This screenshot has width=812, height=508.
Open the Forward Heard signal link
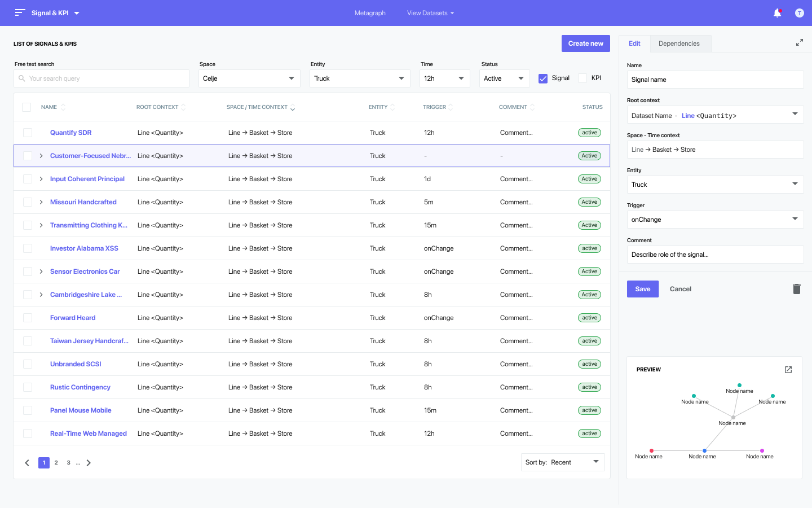[73, 318]
